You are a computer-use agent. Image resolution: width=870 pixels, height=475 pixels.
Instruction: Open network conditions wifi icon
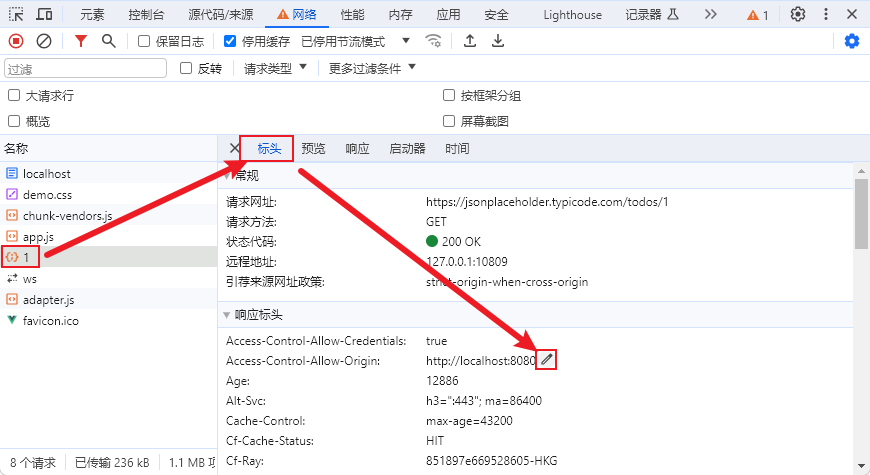pyautogui.click(x=433, y=41)
